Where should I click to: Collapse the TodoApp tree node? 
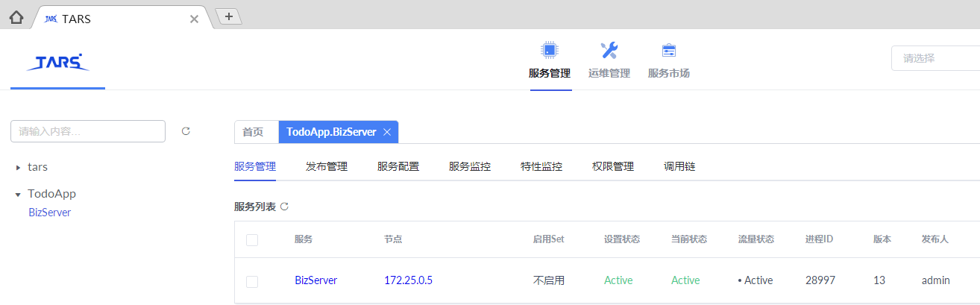[18, 195]
